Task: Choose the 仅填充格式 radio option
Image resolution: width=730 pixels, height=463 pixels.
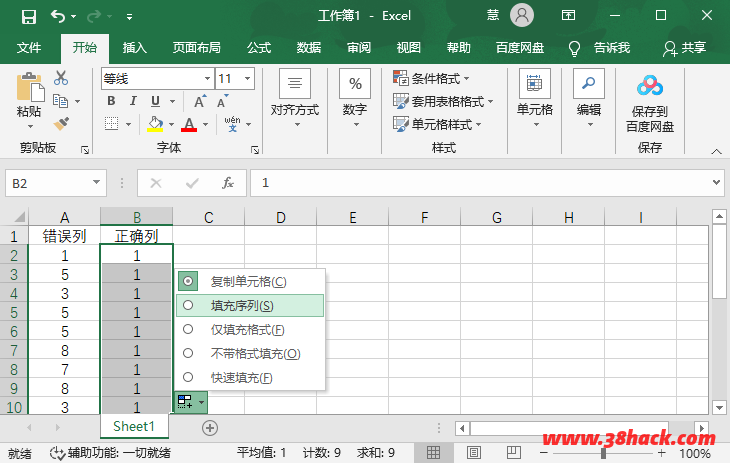Action: click(x=188, y=329)
